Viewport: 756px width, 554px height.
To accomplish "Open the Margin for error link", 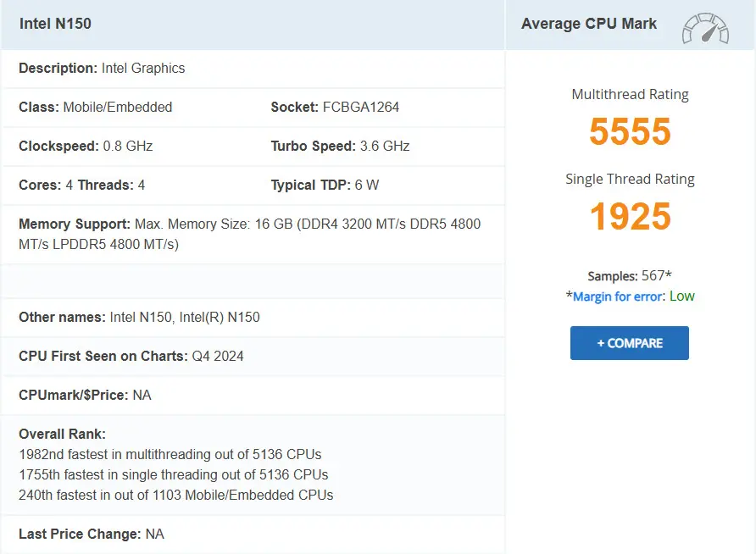I will (x=618, y=296).
